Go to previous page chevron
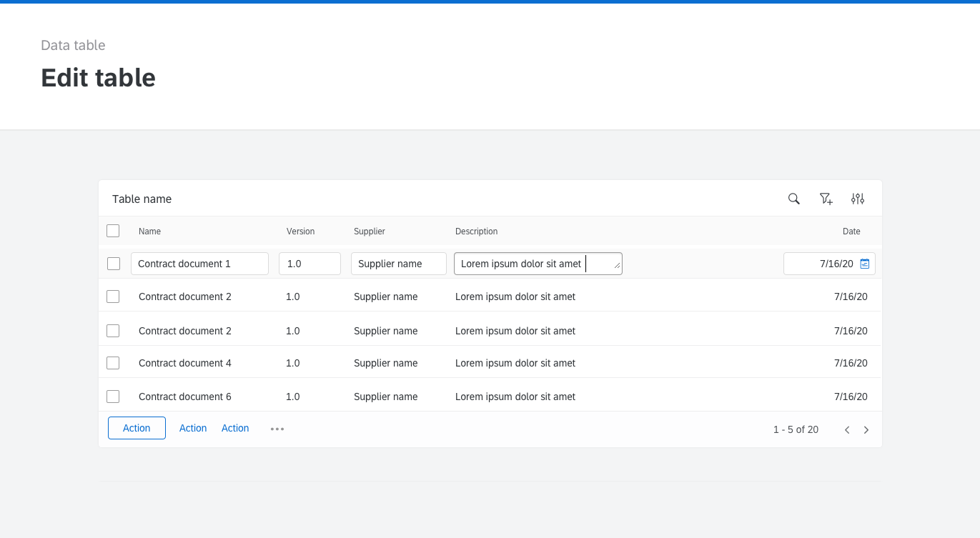 click(847, 429)
